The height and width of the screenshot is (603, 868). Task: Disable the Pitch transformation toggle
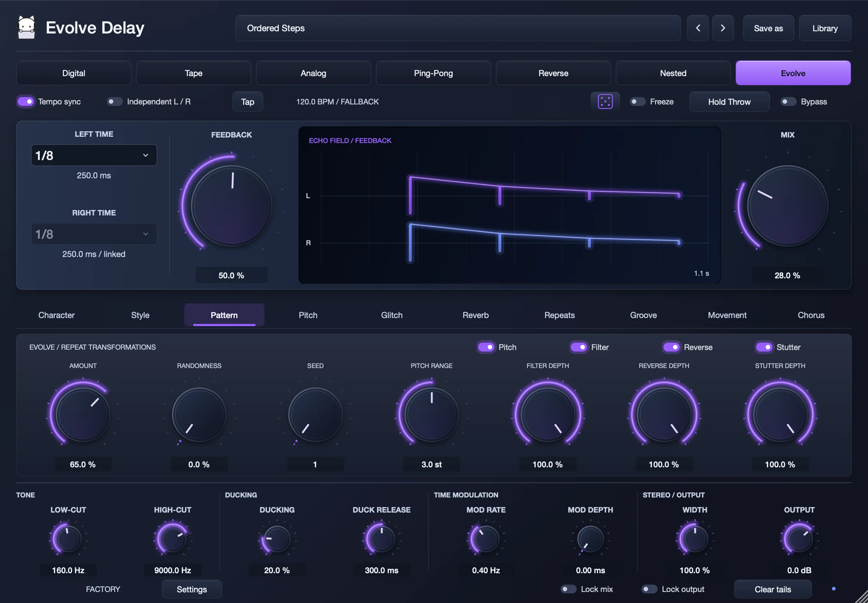[486, 347]
